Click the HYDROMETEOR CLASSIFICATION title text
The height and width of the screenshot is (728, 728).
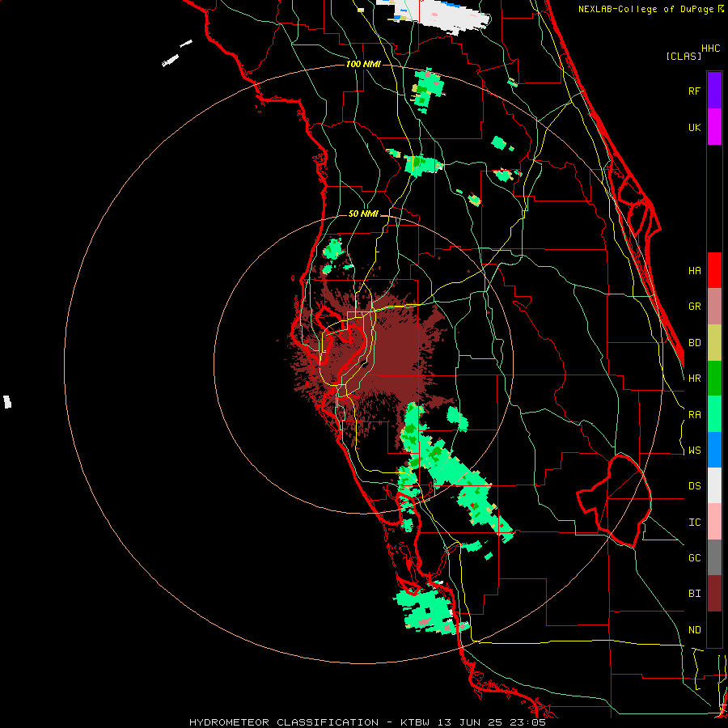284,722
